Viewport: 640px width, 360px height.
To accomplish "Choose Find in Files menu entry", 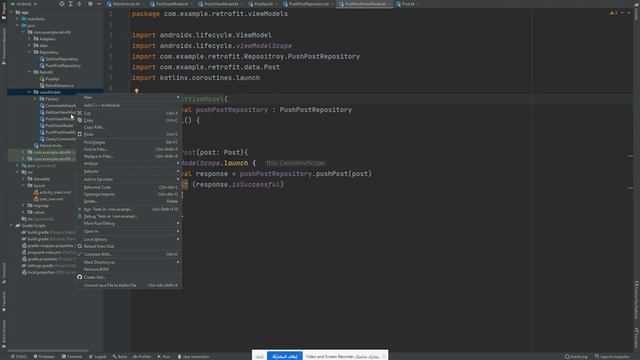I will point(129,149).
